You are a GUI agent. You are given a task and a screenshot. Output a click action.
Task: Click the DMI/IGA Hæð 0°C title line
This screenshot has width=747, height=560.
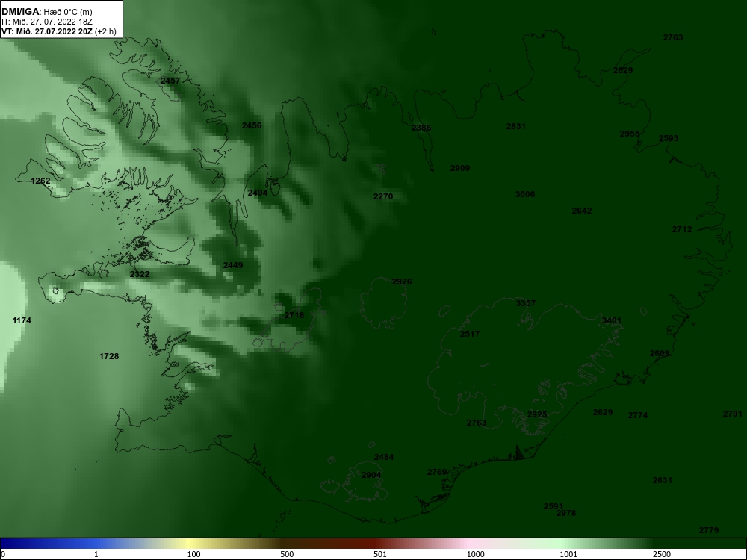coord(46,11)
